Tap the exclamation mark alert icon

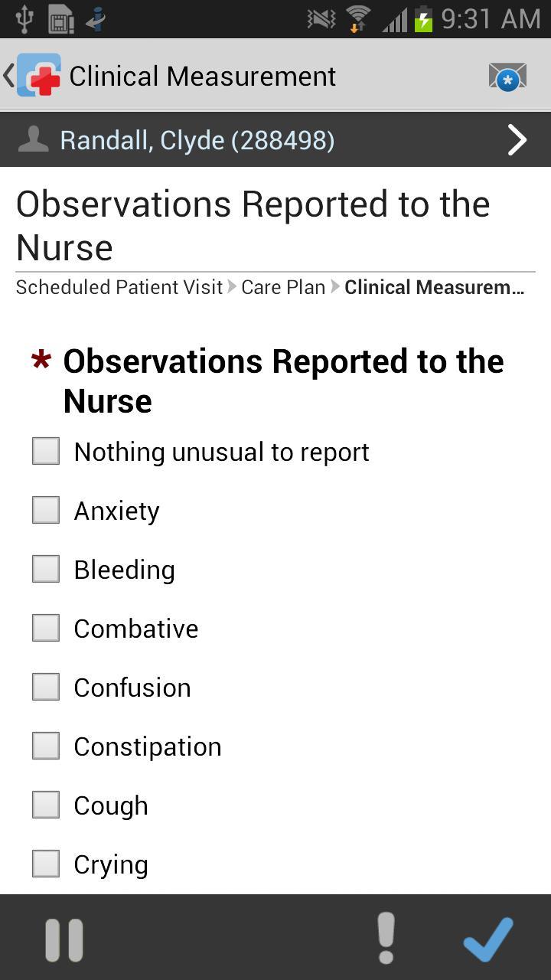(x=386, y=938)
